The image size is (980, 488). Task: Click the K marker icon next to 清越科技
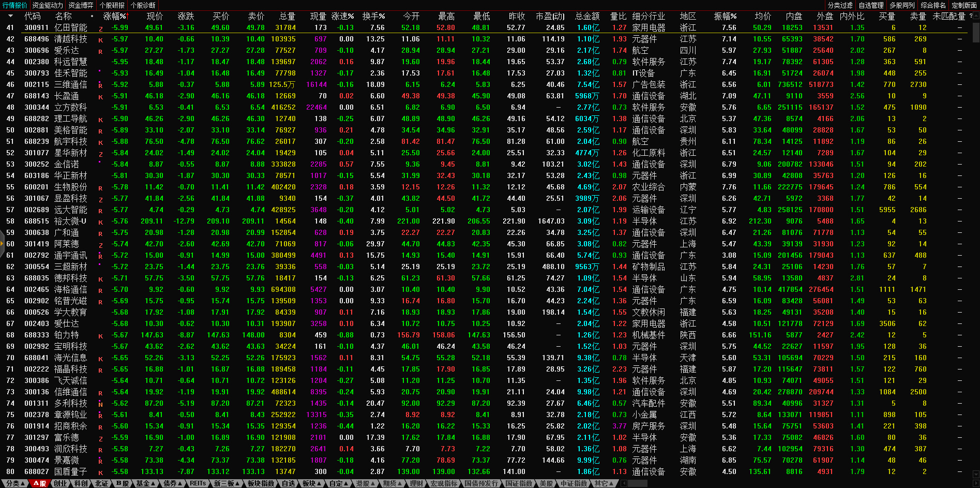pyautogui.click(x=101, y=40)
